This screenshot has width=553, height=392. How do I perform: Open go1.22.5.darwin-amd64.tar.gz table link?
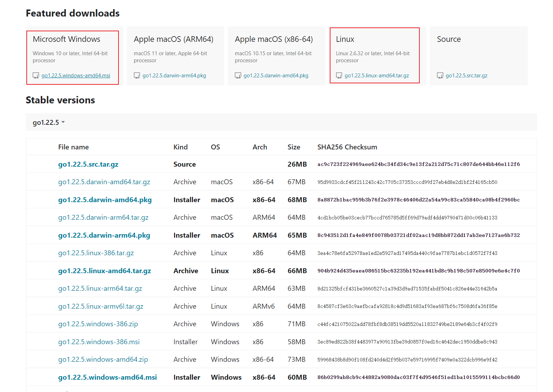(x=104, y=182)
